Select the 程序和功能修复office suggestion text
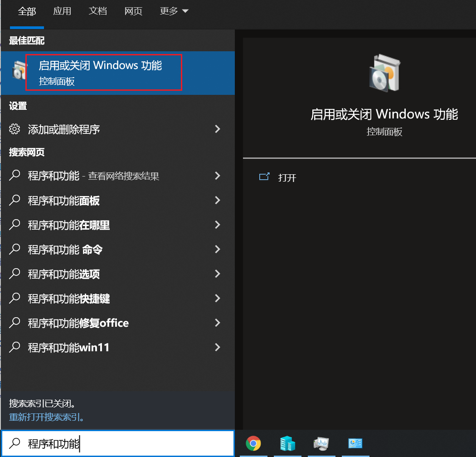 tap(78, 323)
